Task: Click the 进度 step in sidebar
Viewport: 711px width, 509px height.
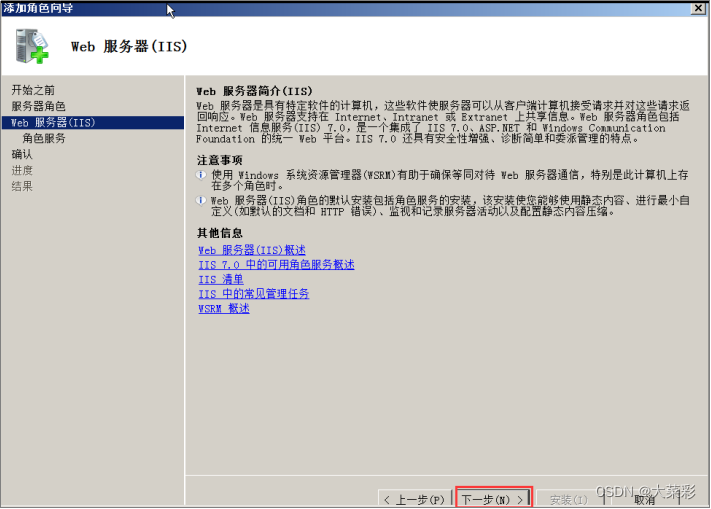Action: coord(22,170)
